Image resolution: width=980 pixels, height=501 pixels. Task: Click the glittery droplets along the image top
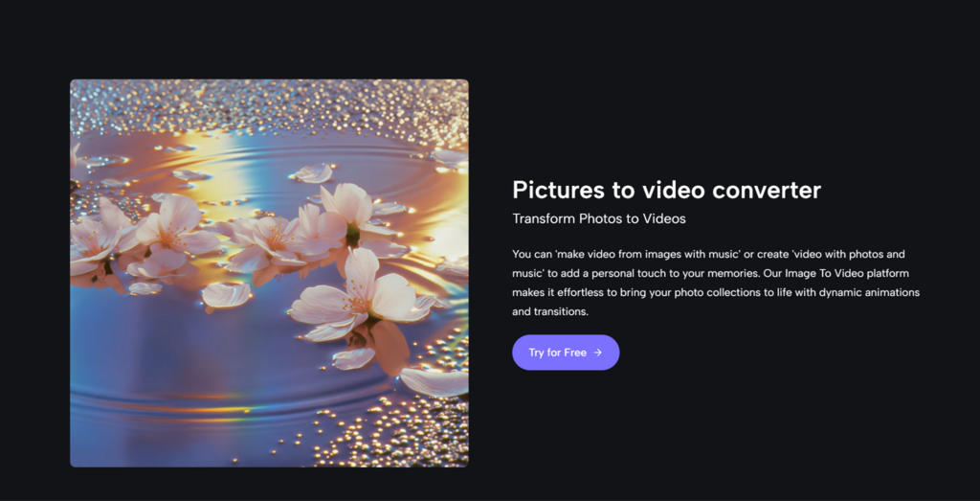[x=268, y=101]
